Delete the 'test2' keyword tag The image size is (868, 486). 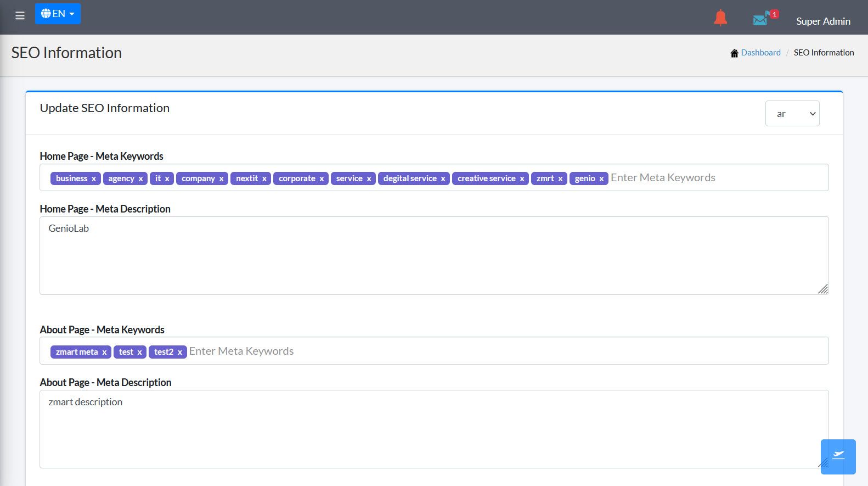pos(179,353)
